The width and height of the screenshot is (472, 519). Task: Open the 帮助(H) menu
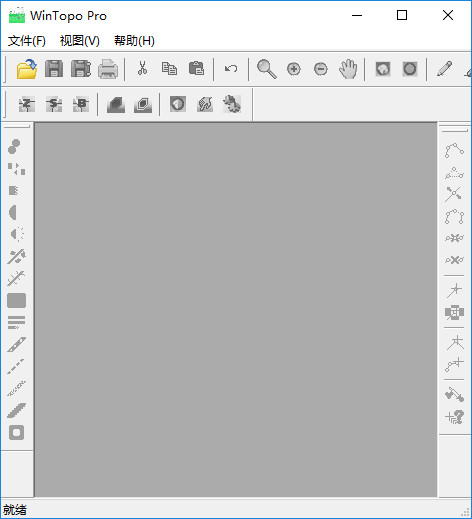134,41
